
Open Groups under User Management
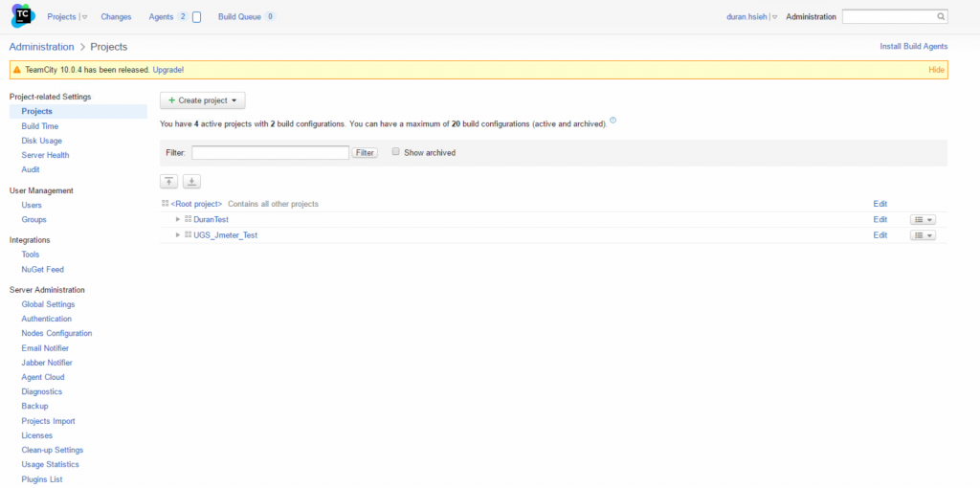tap(33, 219)
